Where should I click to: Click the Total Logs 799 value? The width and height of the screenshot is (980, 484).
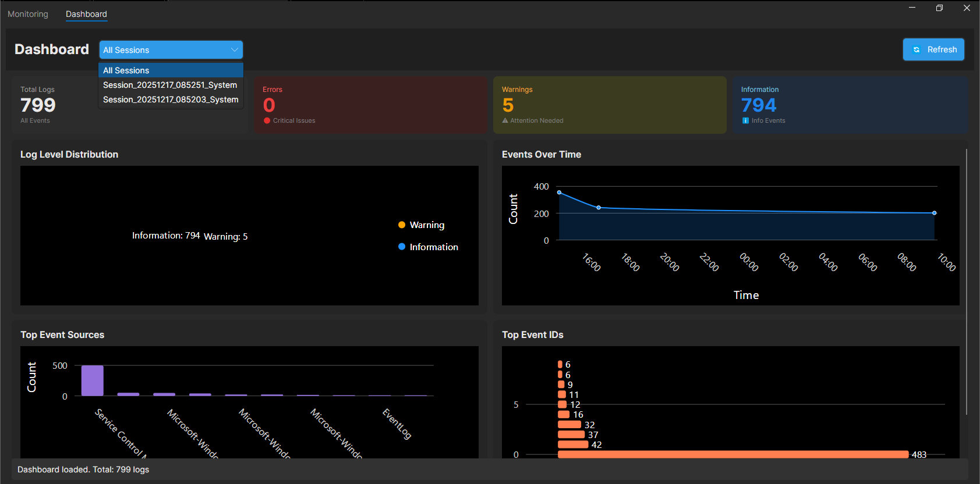click(38, 105)
